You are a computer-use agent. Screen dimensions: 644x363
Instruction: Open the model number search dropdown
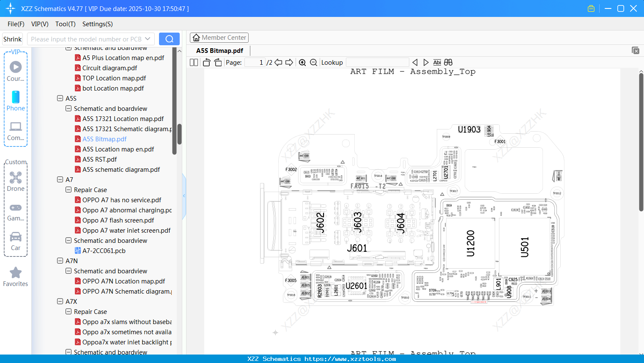point(148,38)
